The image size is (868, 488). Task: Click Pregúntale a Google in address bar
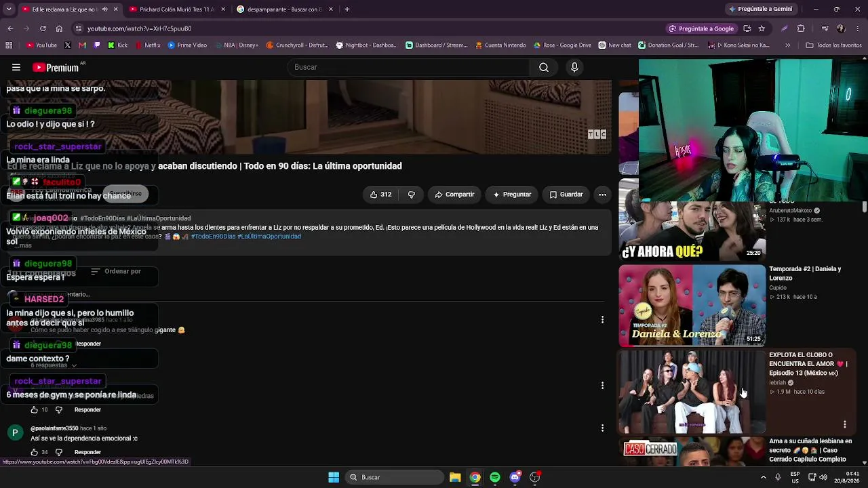pyautogui.click(x=701, y=28)
